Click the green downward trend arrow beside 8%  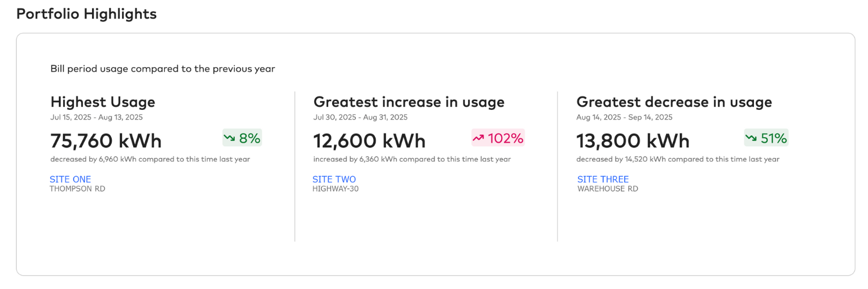pos(230,138)
